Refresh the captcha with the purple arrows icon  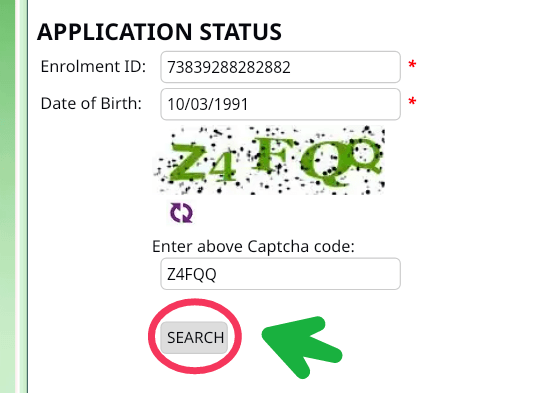click(181, 213)
